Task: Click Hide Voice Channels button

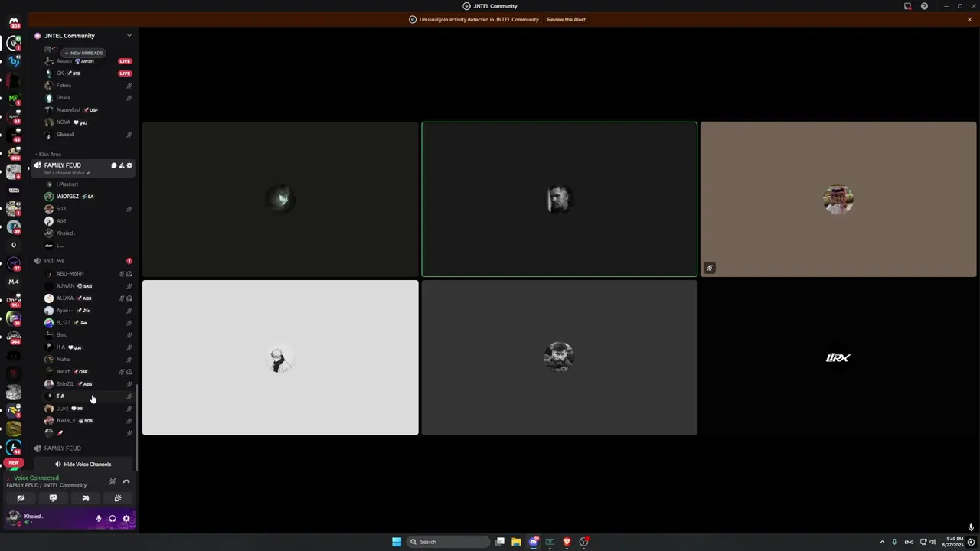Action: 83,465
